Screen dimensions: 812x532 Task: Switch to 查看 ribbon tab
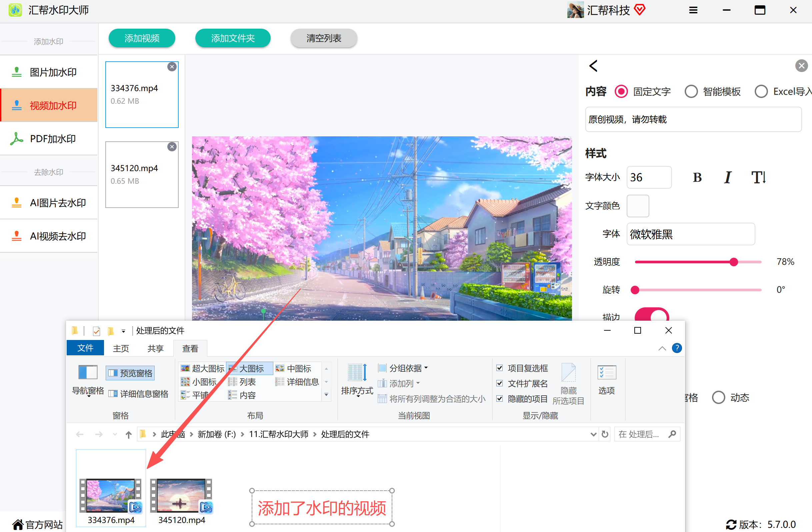[190, 348]
